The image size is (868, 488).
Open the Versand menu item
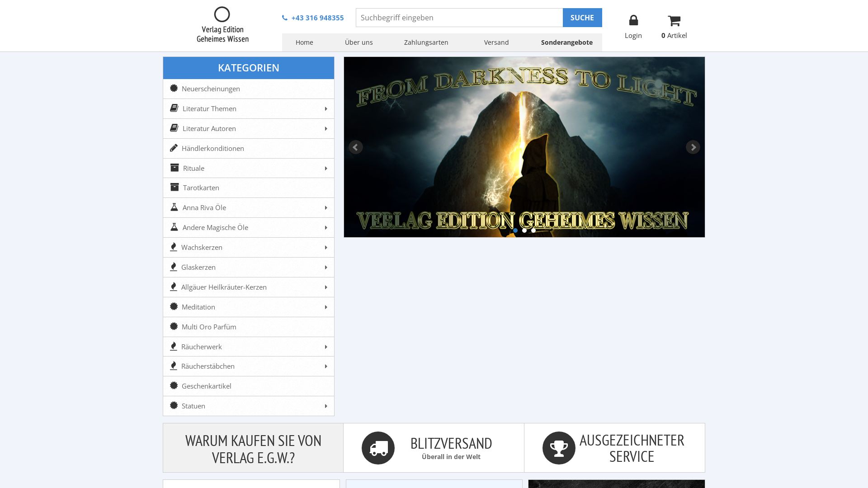496,42
